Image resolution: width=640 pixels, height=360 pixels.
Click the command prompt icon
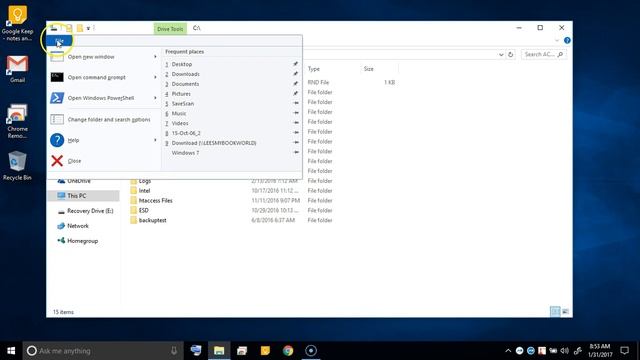pyautogui.click(x=57, y=77)
